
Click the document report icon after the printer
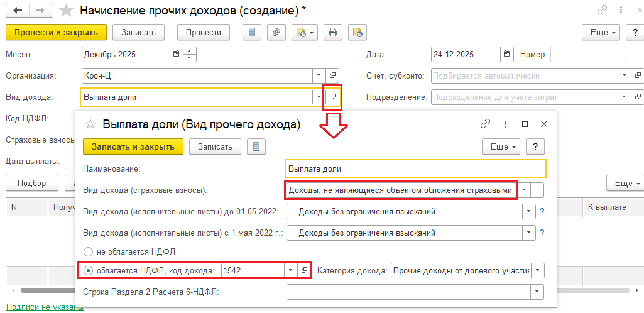(357, 32)
